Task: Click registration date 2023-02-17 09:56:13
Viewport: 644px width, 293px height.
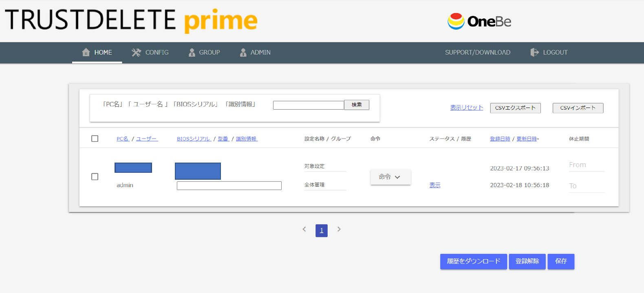Action: 520,168
